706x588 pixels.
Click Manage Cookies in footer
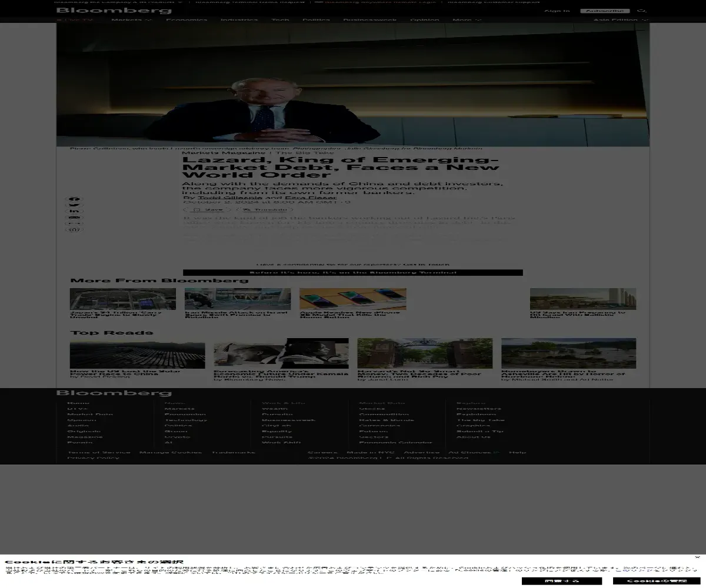point(171,452)
